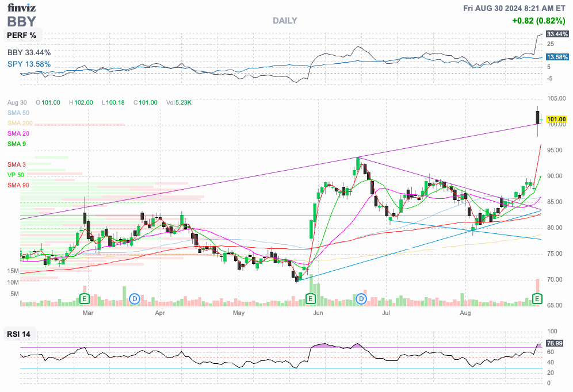Viewport: 573px width, 392px height.
Task: Toggle the SMA 50 legend entry
Action: [x=18, y=113]
